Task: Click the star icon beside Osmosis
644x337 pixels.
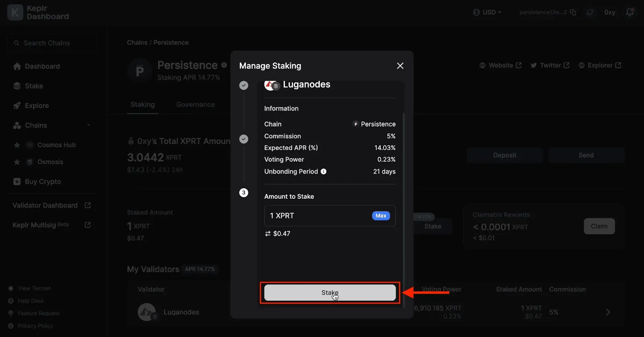Action: pyautogui.click(x=17, y=162)
